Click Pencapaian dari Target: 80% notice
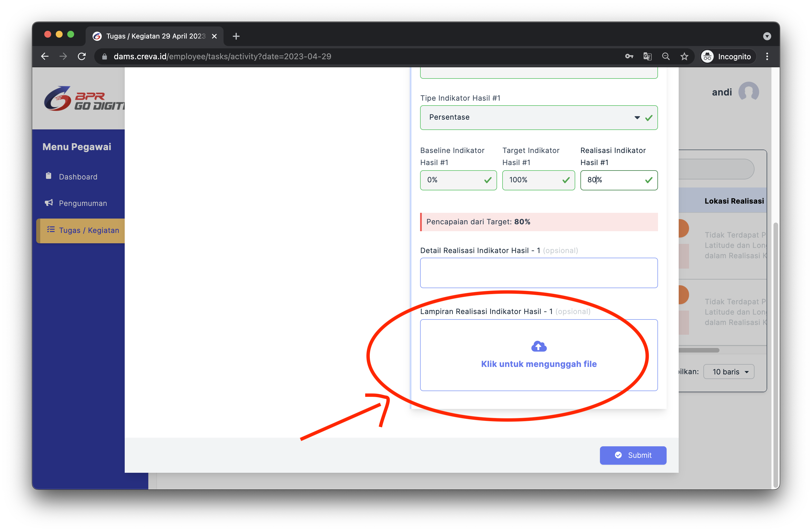812x532 pixels. [x=539, y=222]
